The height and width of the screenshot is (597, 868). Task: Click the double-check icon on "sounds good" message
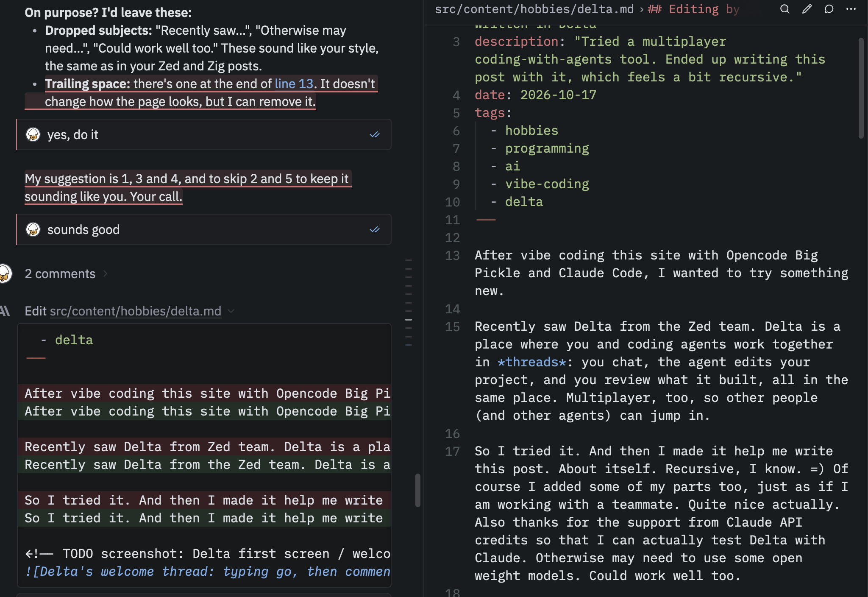375,230
